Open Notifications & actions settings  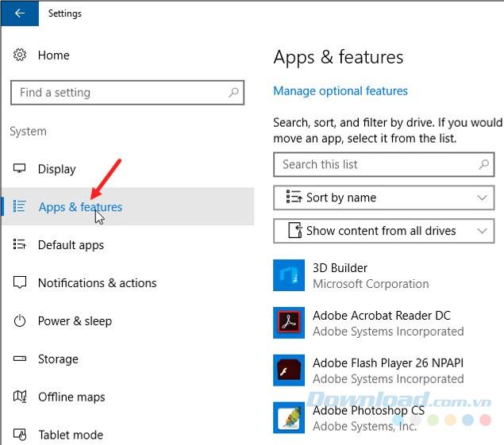pos(97,283)
